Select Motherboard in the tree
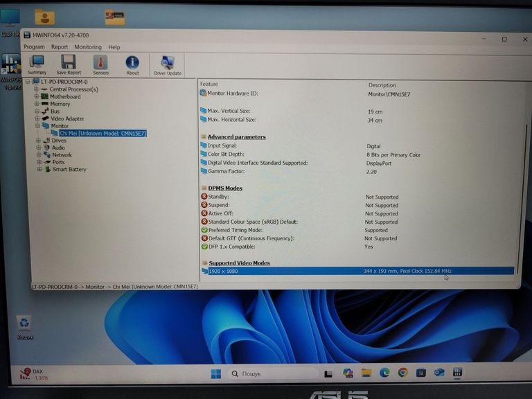 click(65, 97)
